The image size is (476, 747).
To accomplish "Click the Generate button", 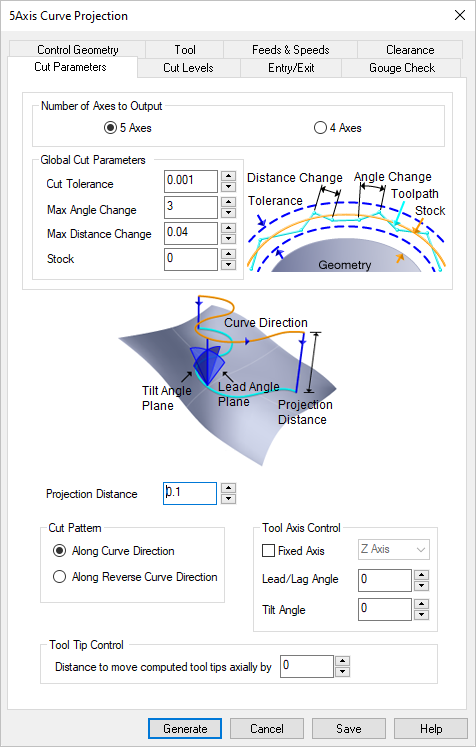I will click(x=185, y=728).
